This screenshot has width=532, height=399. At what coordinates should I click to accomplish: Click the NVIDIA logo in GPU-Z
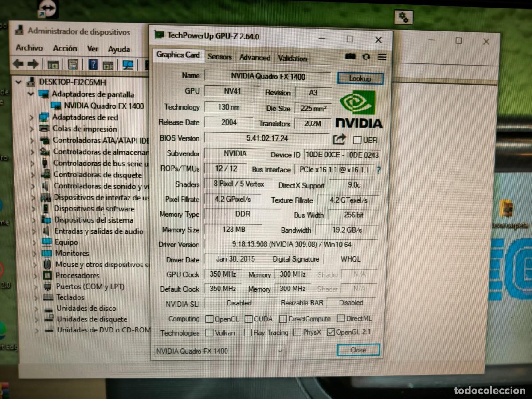358,110
